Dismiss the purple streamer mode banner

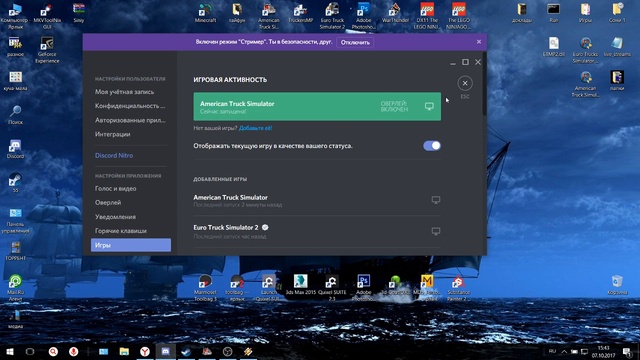(479, 42)
